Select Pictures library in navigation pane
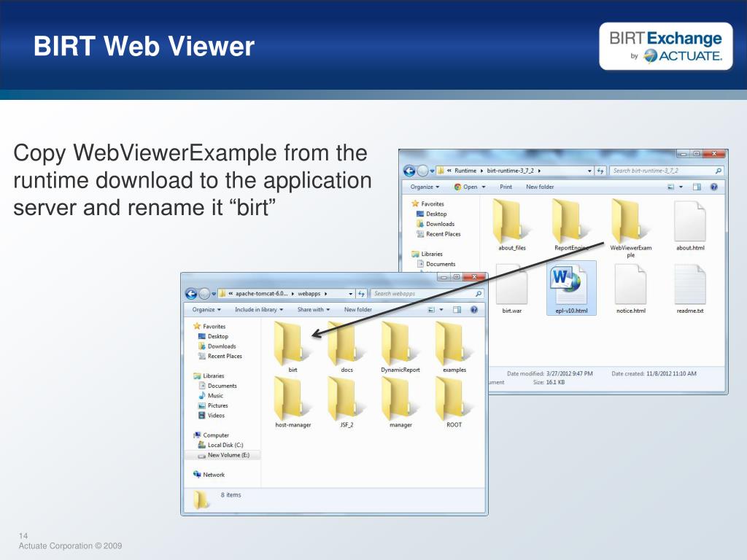The width and height of the screenshot is (747, 560). click(x=213, y=405)
